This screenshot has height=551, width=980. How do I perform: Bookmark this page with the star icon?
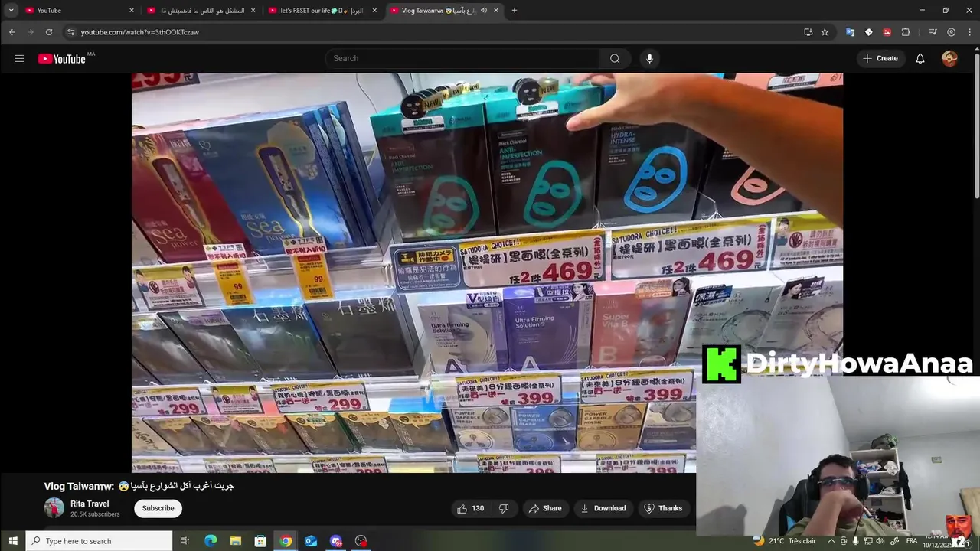[825, 32]
